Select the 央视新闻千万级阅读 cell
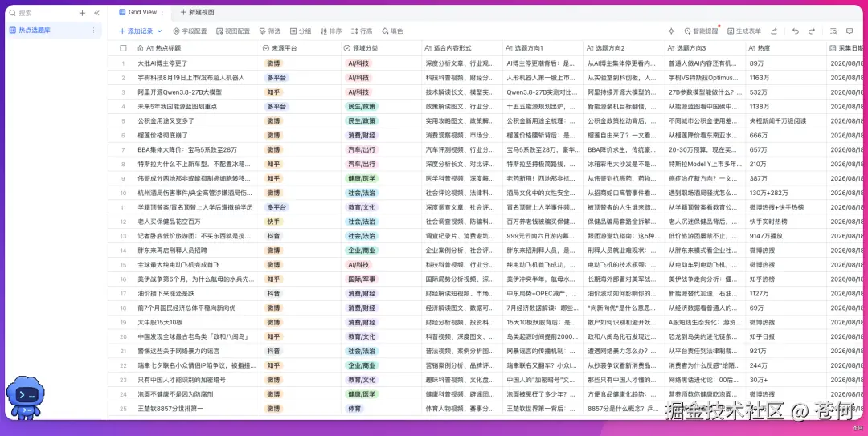 pos(786,120)
